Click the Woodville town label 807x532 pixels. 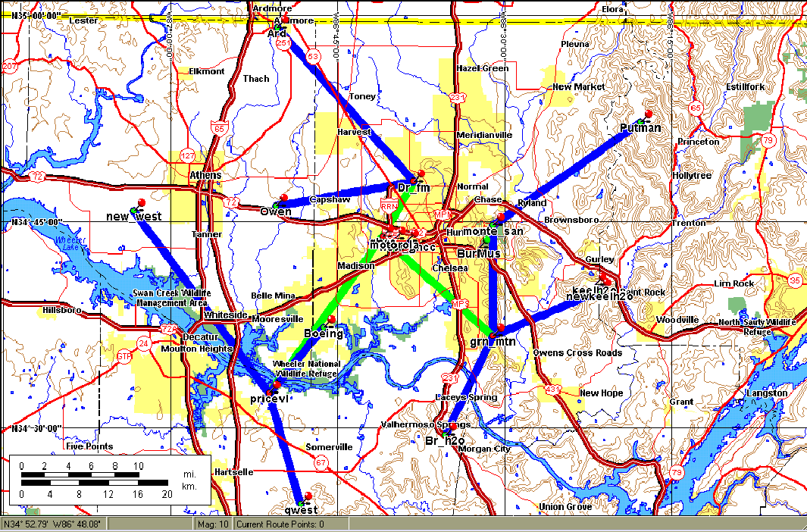coord(677,320)
